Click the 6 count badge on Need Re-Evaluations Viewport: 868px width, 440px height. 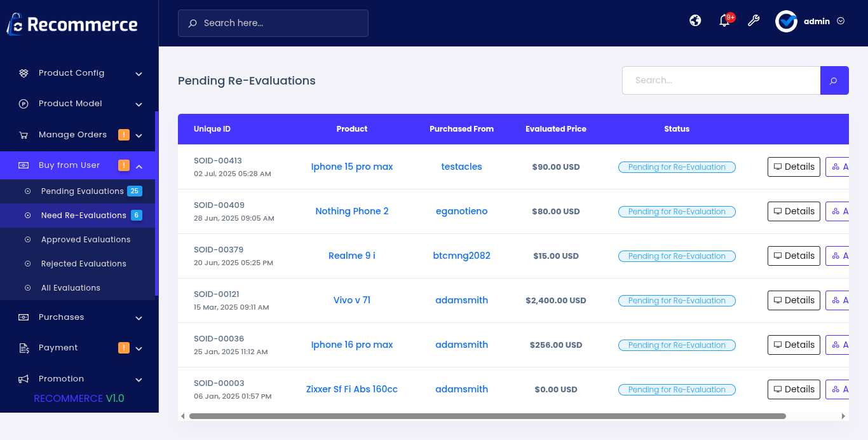pos(137,216)
